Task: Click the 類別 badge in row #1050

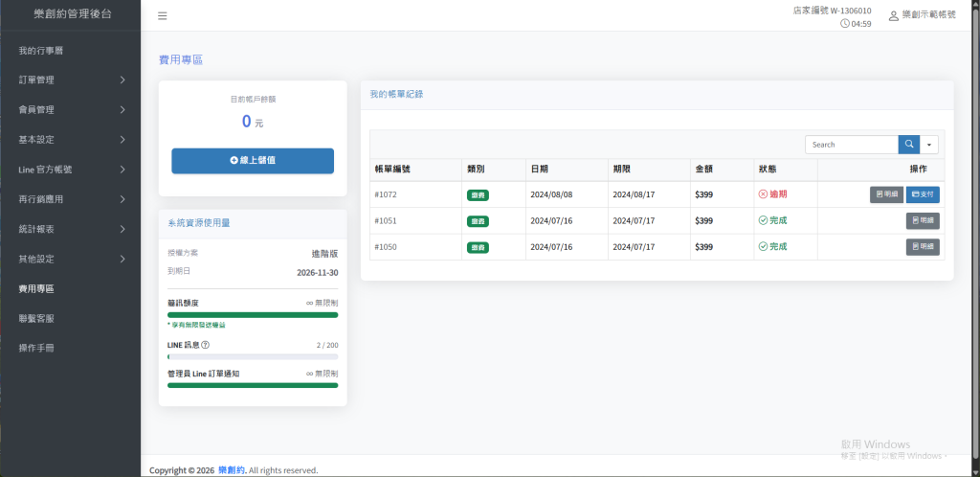Action: (x=477, y=247)
